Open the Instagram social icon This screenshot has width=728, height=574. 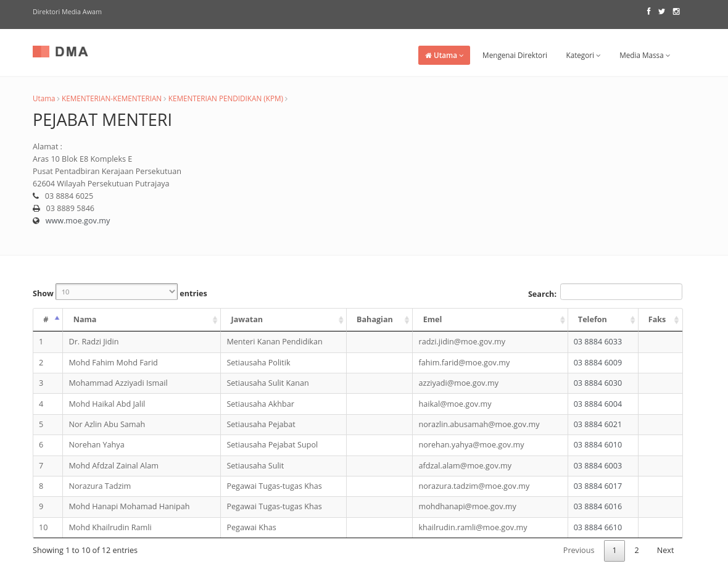coord(676,12)
